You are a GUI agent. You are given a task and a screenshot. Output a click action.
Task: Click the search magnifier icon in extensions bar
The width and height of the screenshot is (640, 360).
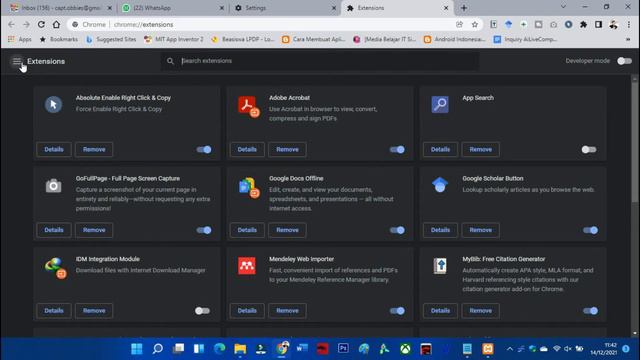click(170, 61)
